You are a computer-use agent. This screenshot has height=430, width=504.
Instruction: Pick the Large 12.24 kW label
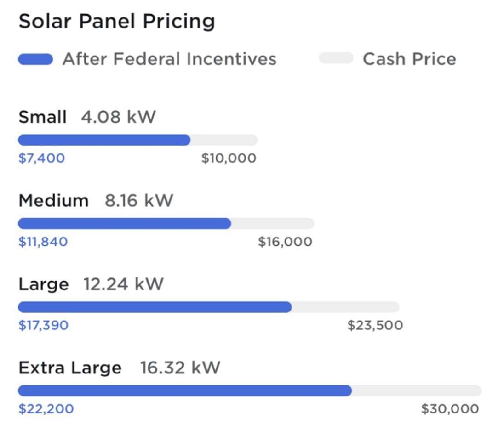91,284
